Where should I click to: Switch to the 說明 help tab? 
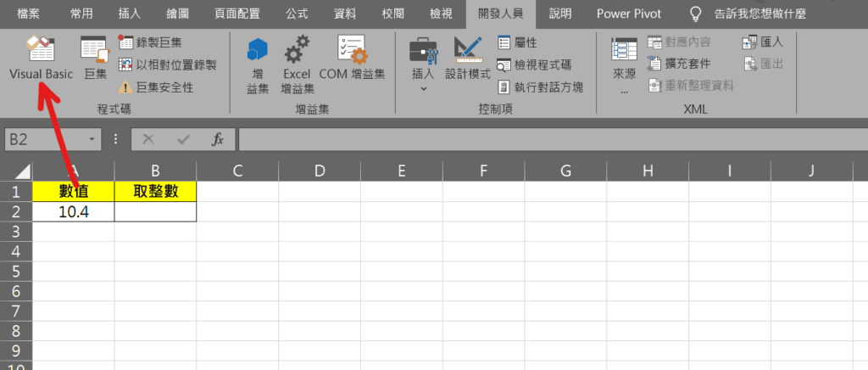point(560,14)
